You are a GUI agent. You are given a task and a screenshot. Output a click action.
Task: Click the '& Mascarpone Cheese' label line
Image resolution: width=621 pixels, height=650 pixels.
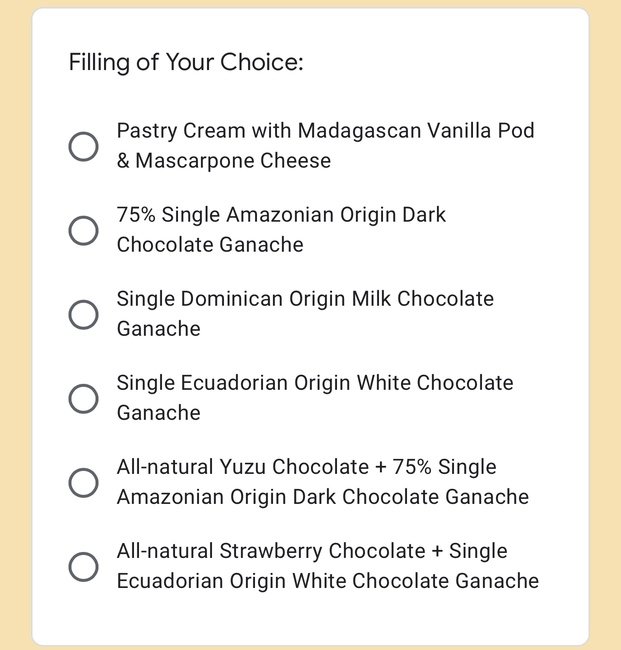[224, 161]
